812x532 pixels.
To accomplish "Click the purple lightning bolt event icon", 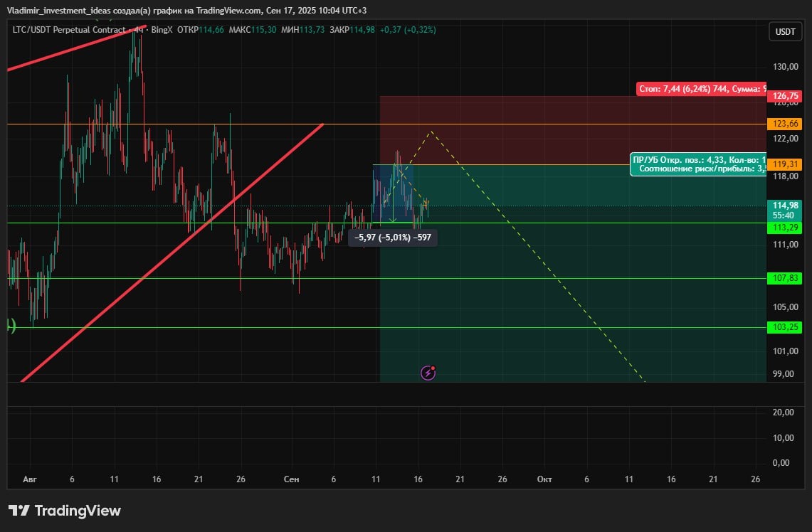I will [x=428, y=372].
